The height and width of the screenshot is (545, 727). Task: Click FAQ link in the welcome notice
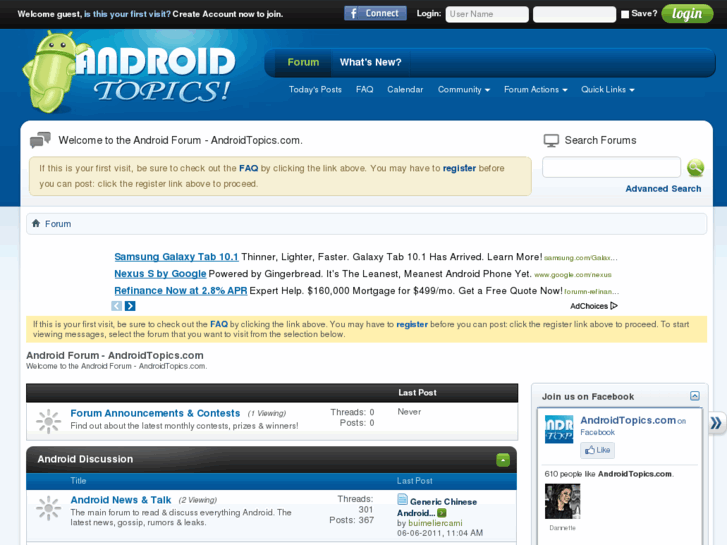(x=249, y=168)
